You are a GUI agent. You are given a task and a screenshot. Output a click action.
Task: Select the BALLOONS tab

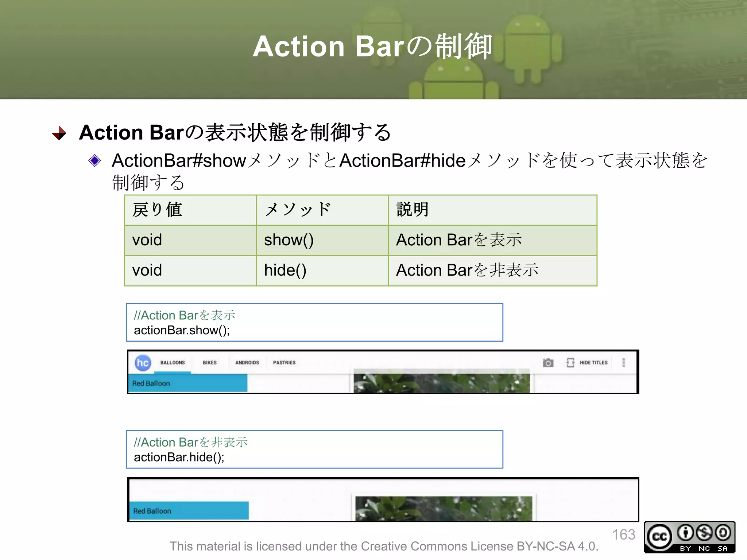pos(173,363)
